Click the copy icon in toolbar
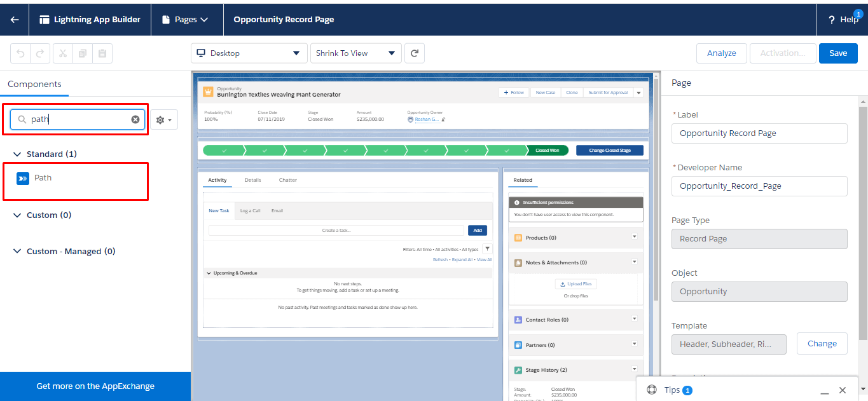This screenshot has width=868, height=401. click(83, 53)
